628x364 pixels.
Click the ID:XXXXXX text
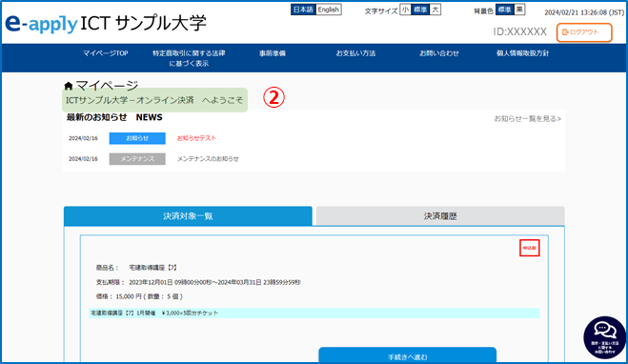[x=520, y=32]
